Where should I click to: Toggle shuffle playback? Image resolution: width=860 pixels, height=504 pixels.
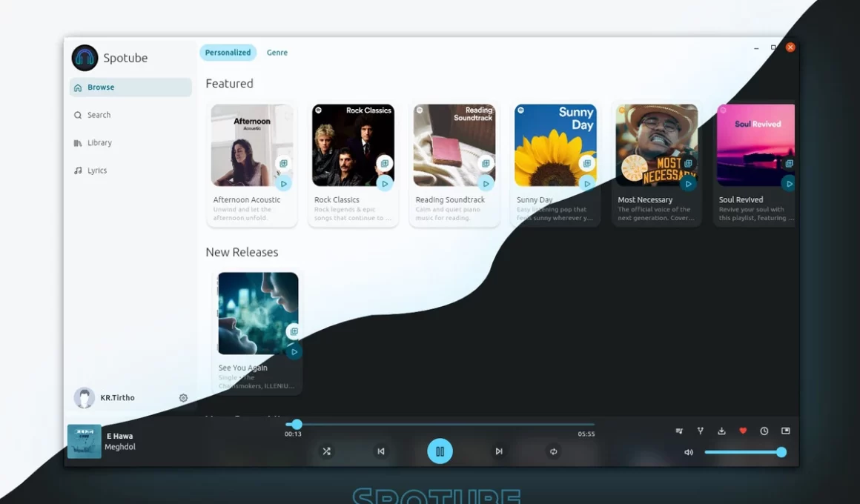pyautogui.click(x=326, y=451)
